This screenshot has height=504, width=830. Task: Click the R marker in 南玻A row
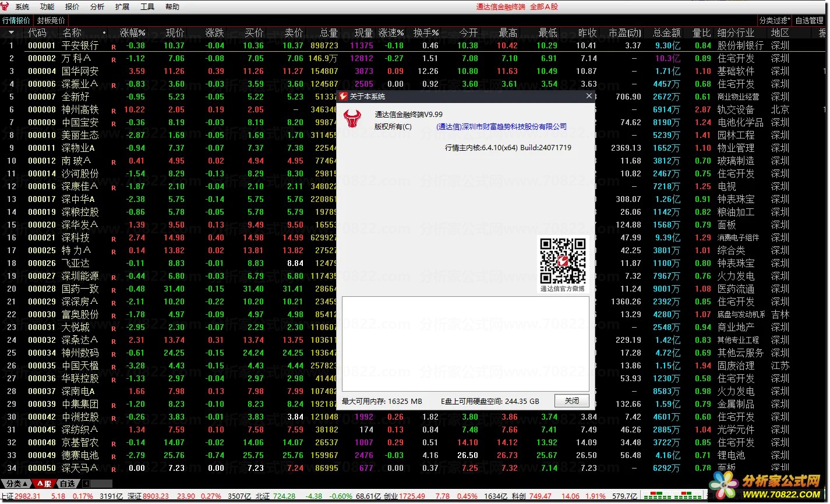point(114,161)
